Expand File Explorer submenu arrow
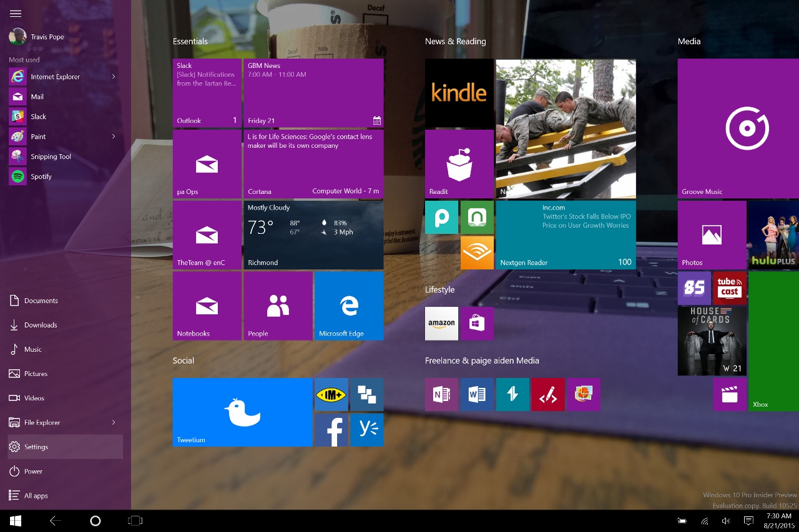The width and height of the screenshot is (799, 532). point(114,422)
